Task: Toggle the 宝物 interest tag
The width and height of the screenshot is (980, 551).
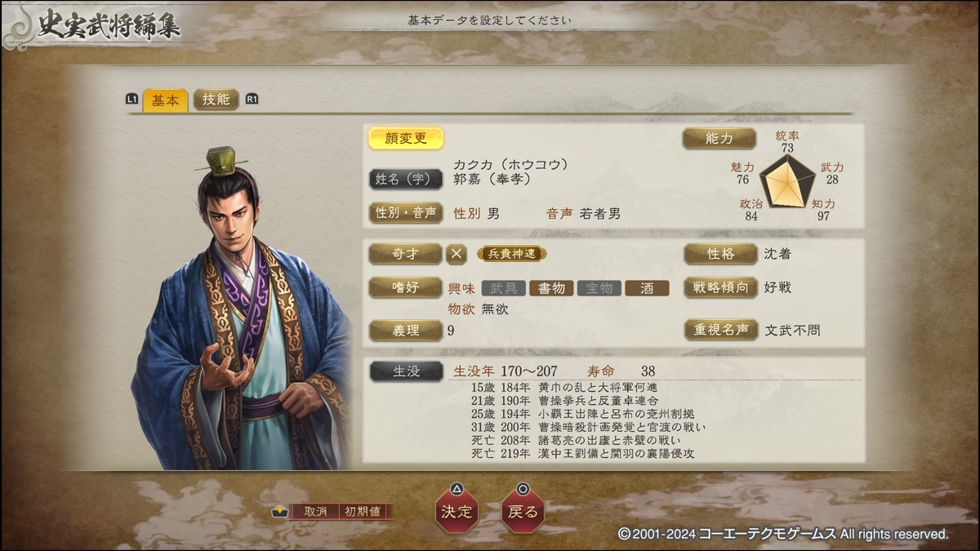Action: (x=599, y=288)
